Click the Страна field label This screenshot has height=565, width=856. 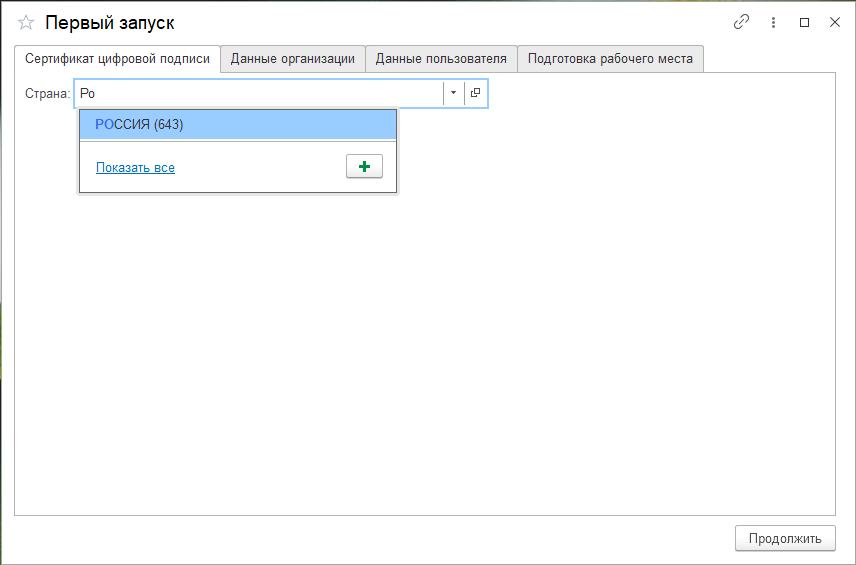[47, 94]
